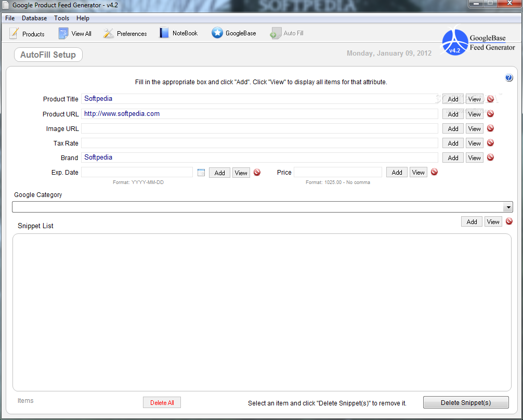Clear Exp. Date with red icon
Viewport: 523px width, 420px height.
257,172
